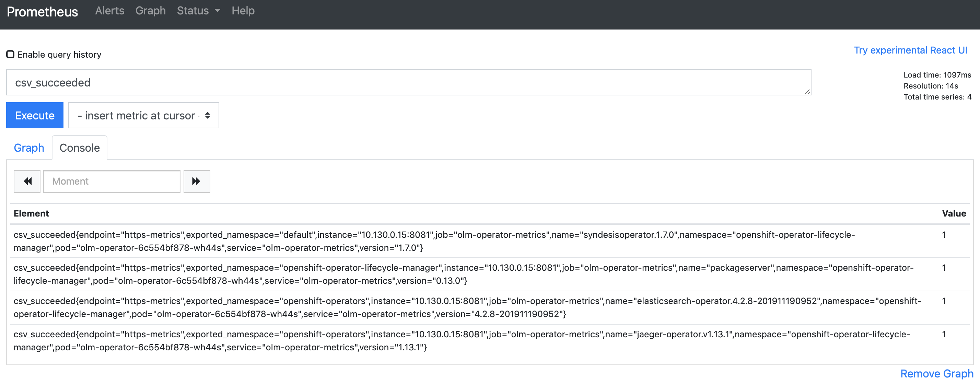Switch to the Graph tab
The width and height of the screenshot is (980, 385).
pos(29,148)
